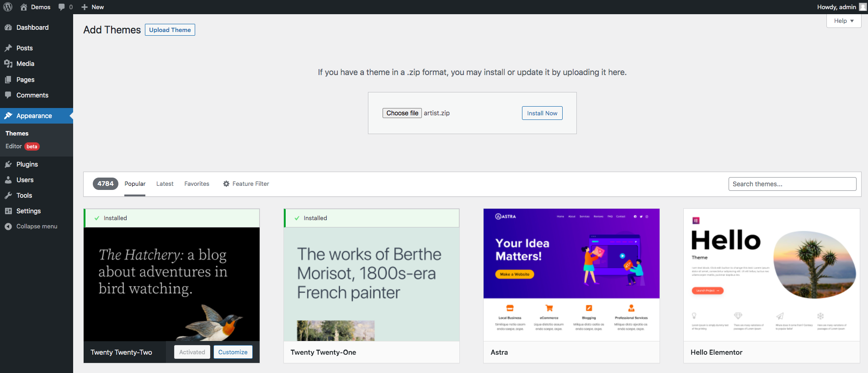The image size is (868, 373).
Task: Select the Appearance menu item
Action: point(37,116)
